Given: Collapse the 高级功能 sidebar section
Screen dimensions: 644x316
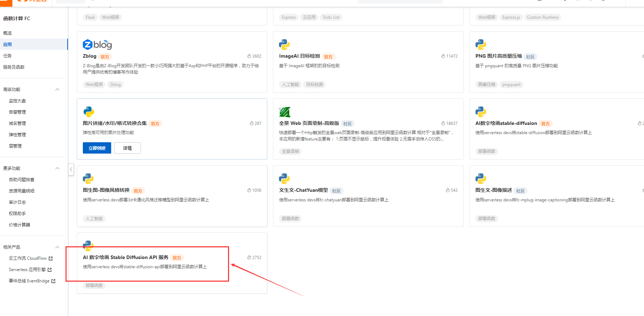Looking at the screenshot, I should (57, 90).
